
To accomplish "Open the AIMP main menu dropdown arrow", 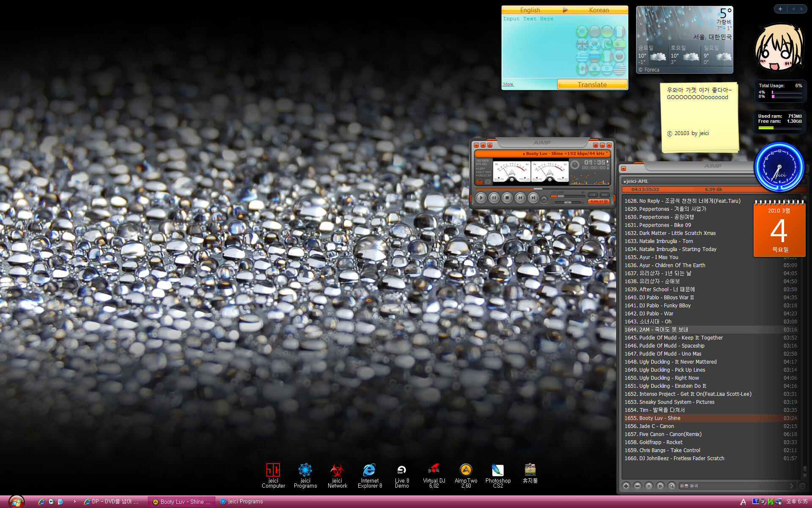I will [476, 145].
